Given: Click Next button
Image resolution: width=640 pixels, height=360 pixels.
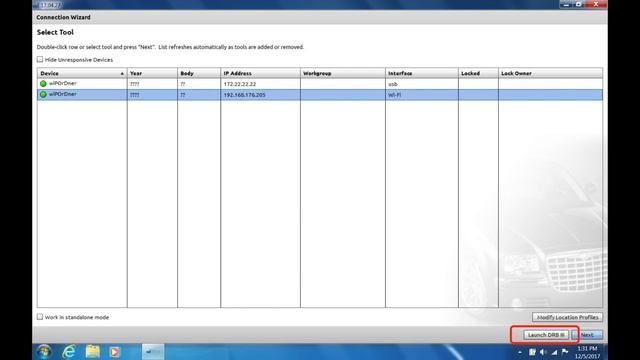Looking at the screenshot, I should tap(587, 335).
